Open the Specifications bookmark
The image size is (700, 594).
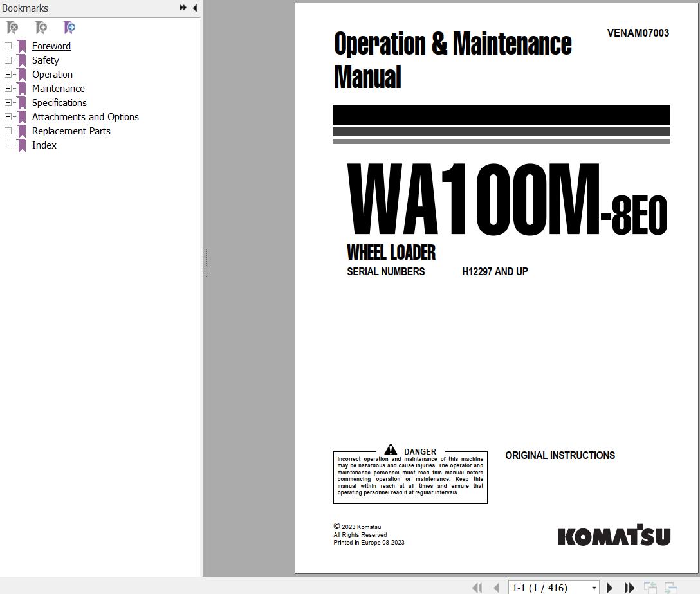pyautogui.click(x=59, y=103)
